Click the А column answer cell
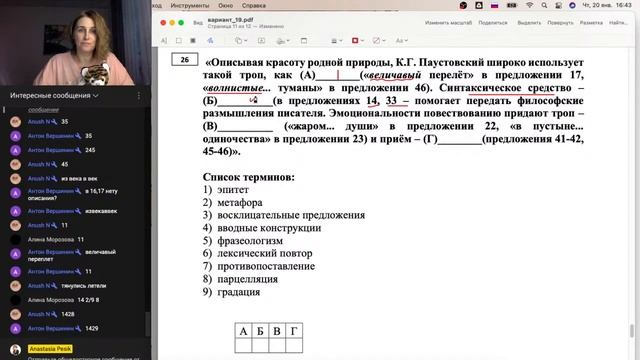Screen dimensions: 640x360 pos(243,346)
